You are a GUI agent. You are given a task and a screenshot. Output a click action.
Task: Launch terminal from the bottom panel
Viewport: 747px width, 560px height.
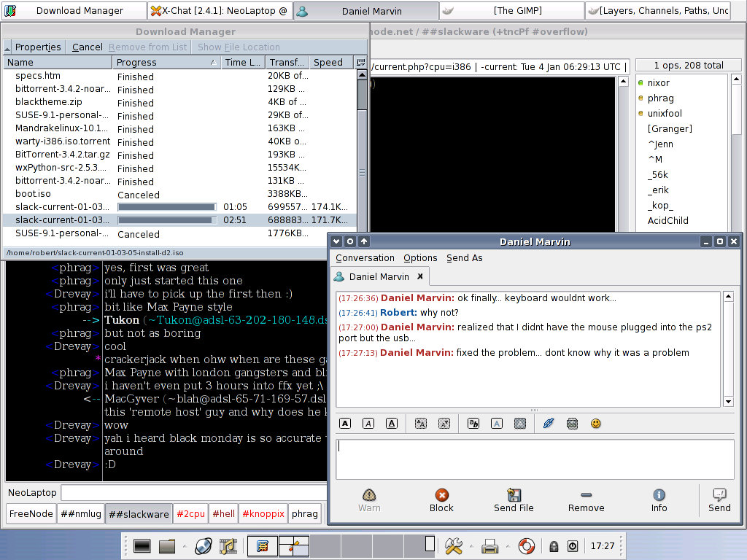[x=142, y=545]
